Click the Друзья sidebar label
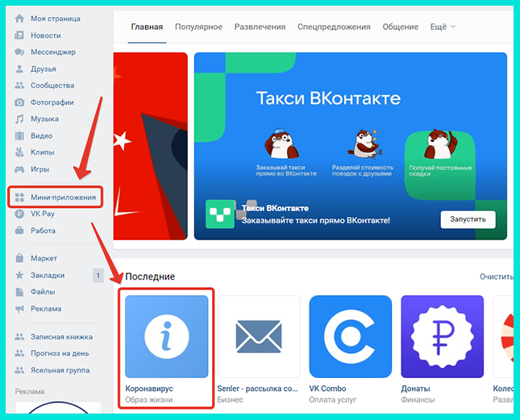 click(x=44, y=69)
